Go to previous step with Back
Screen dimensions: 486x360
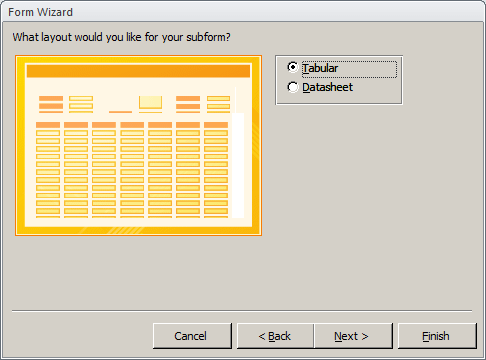[x=275, y=336]
